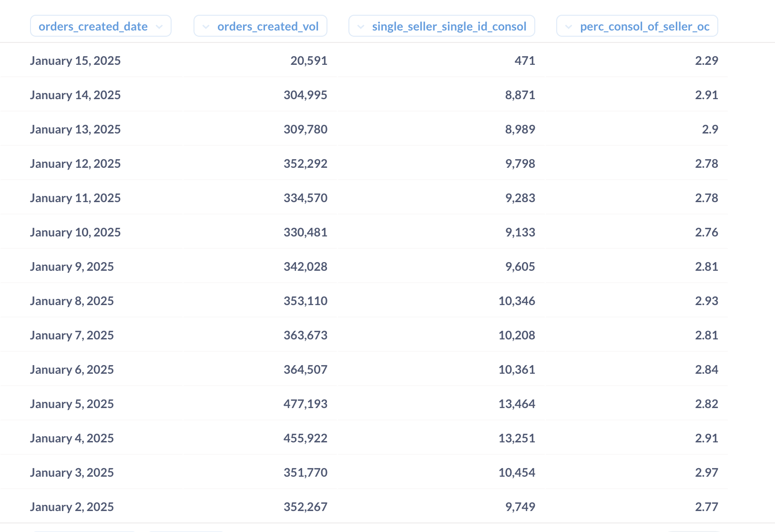Select the percentage value 2.97
This screenshot has height=532, width=775.
click(706, 472)
